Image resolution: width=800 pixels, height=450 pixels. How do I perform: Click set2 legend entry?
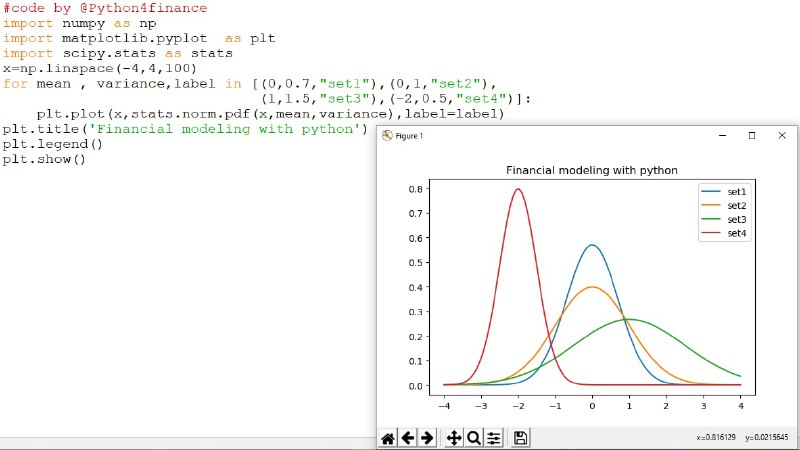point(724,206)
